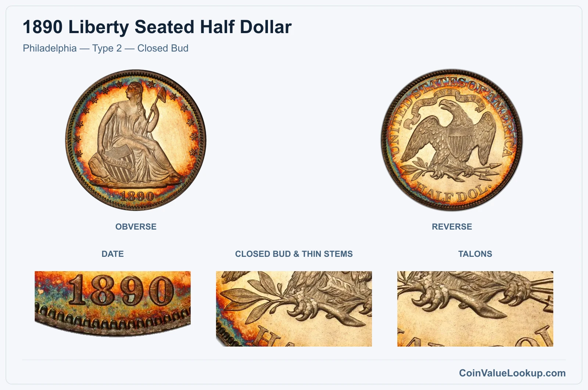588x390 pixels.
Task: Open the closed bud close-up image
Action: tap(294, 309)
